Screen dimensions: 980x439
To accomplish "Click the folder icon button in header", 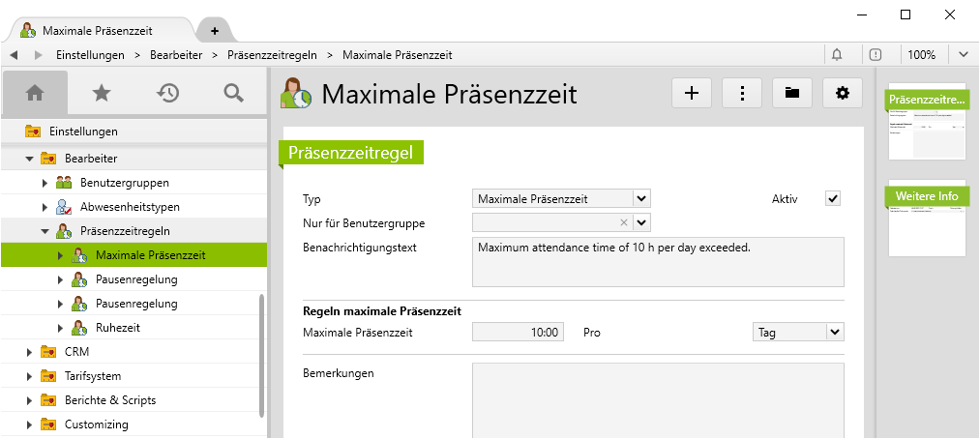I will coord(792,93).
